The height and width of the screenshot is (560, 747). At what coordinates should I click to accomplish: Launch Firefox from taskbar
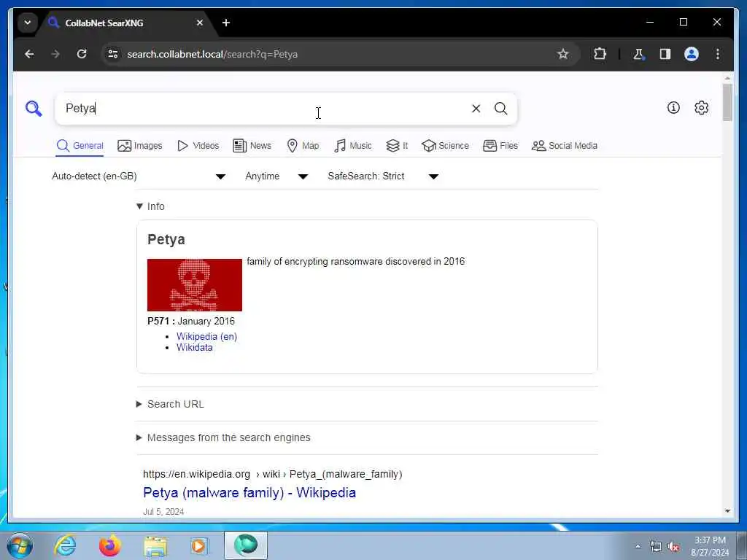click(x=109, y=545)
